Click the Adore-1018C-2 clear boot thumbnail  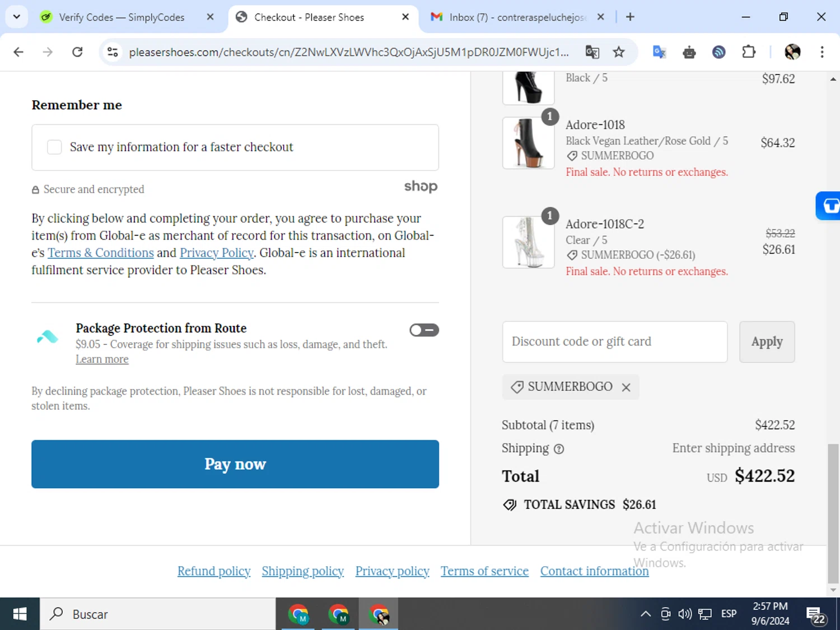pyautogui.click(x=529, y=242)
